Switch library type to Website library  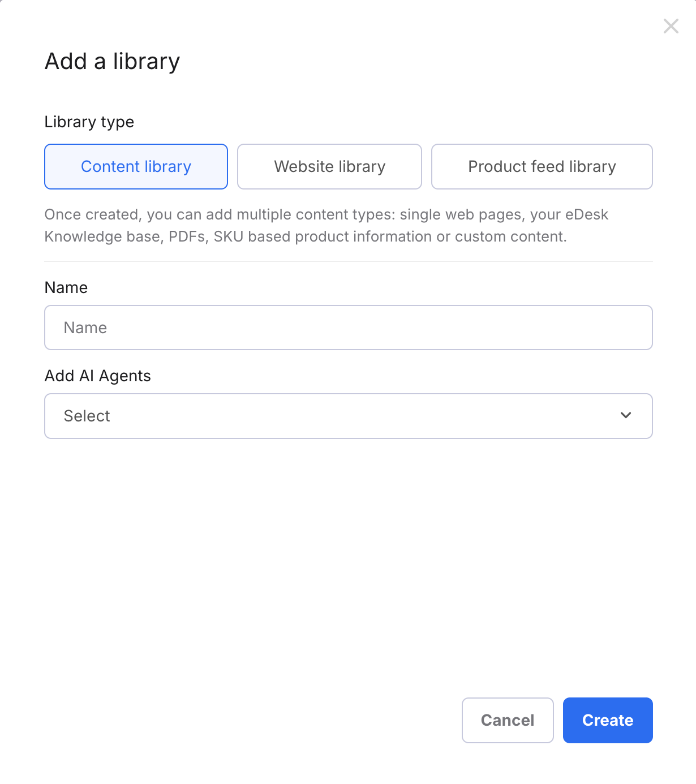click(329, 166)
